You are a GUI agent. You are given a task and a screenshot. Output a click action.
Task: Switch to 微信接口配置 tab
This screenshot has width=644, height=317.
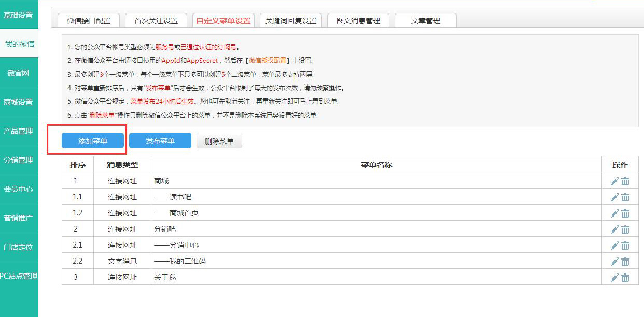pyautogui.click(x=89, y=21)
